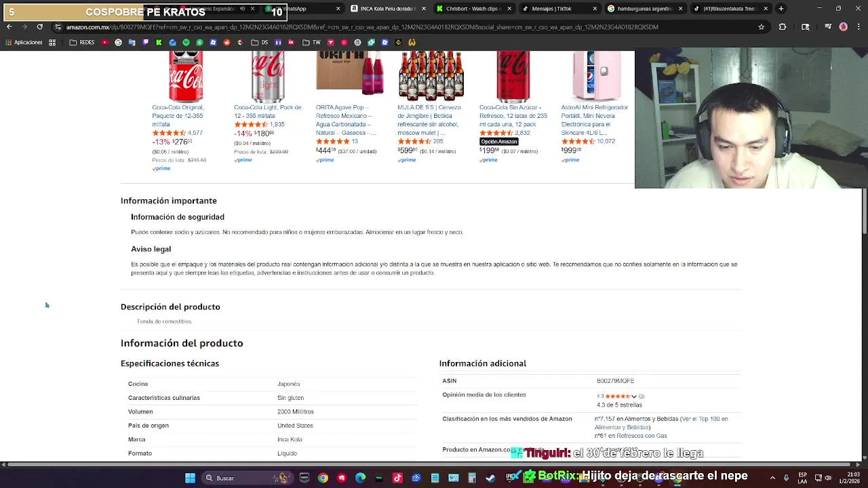Open 10,072 ratings for AstroAI fridge
The width and height of the screenshot is (868, 488).
(606, 142)
